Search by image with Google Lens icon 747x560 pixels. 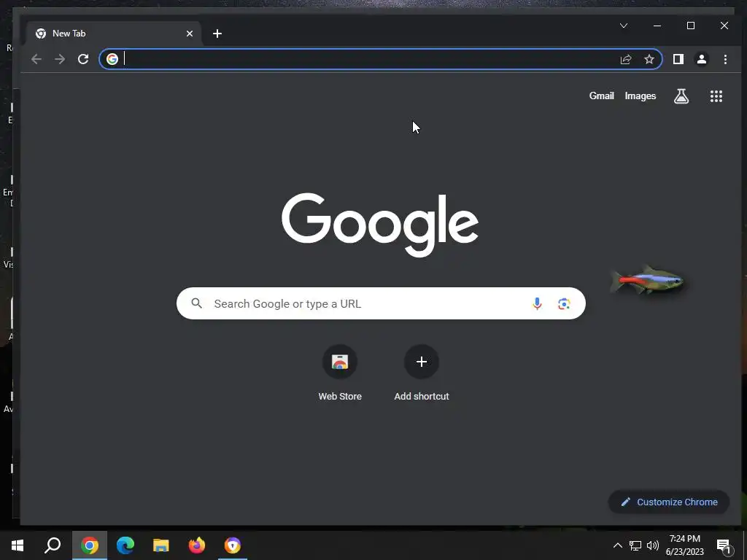564,303
